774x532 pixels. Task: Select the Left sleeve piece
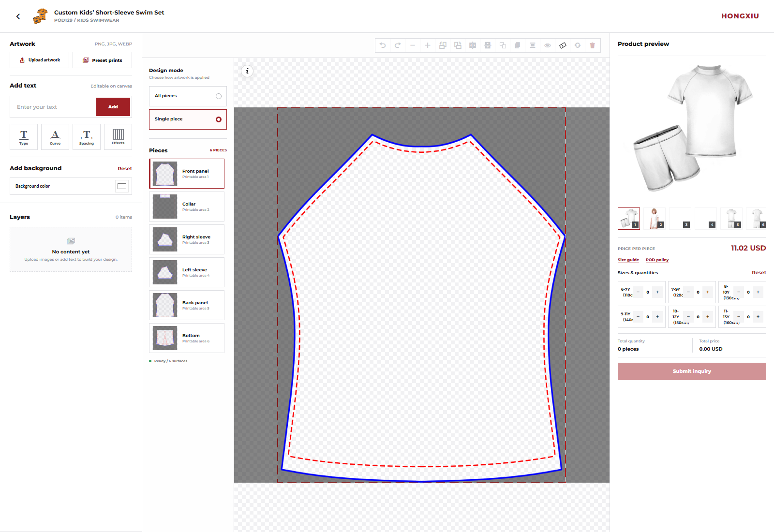pyautogui.click(x=187, y=272)
